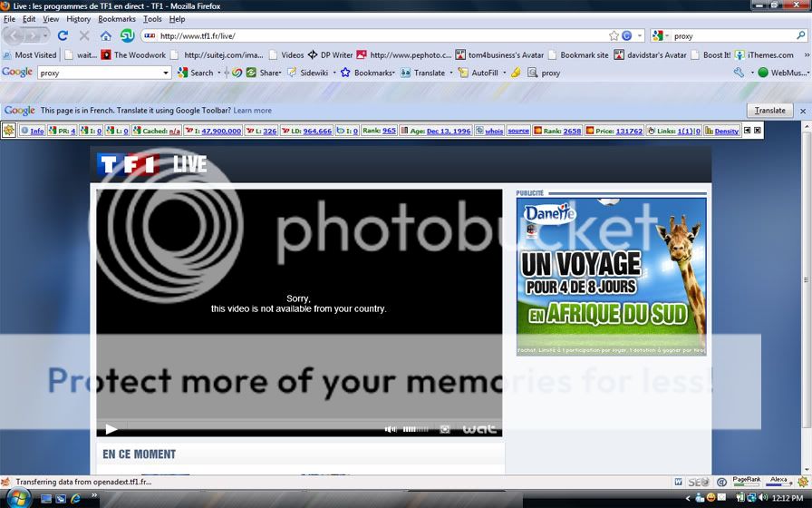Dismiss the Google translate notification bar
The width and height of the screenshot is (812, 508).
click(x=803, y=111)
